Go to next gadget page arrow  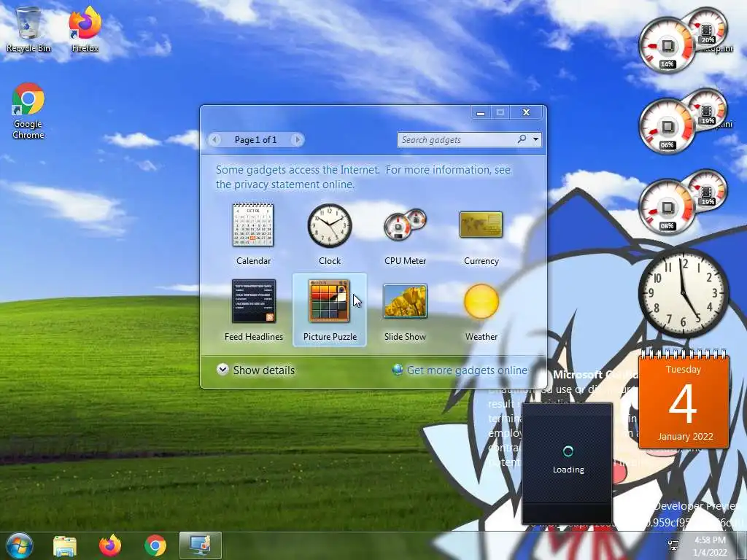pos(298,139)
